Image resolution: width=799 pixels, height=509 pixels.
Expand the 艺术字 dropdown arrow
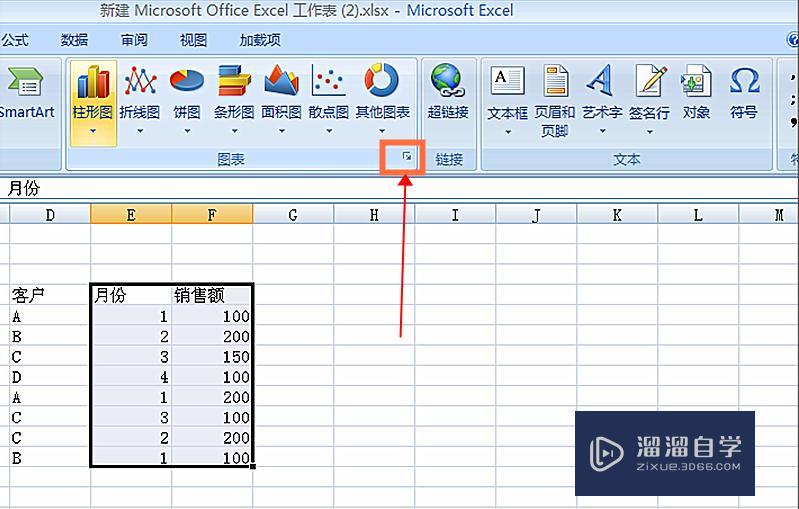coord(602,131)
